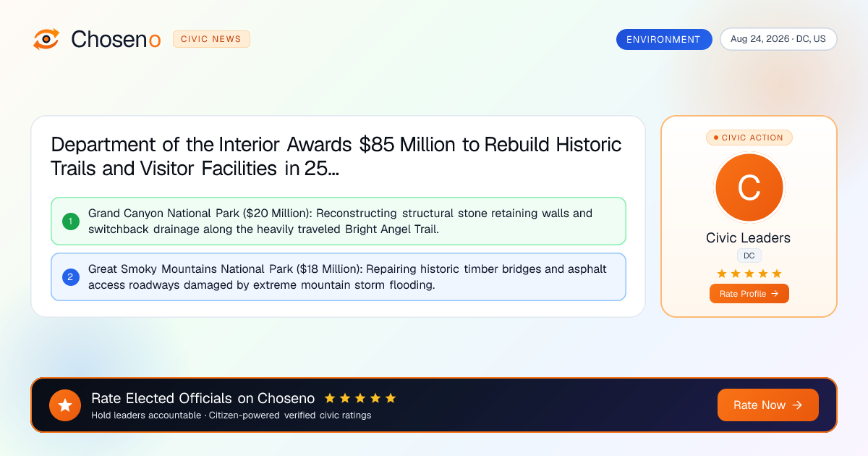The image size is (868, 456).
Task: Click the Rate Now button
Action: pyautogui.click(x=768, y=405)
